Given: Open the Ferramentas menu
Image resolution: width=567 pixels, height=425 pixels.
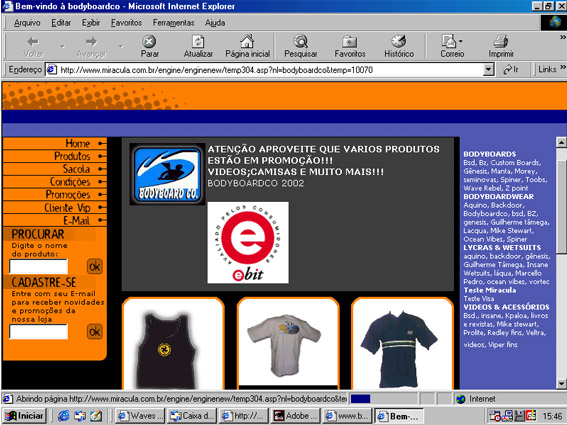Looking at the screenshot, I should pyautogui.click(x=173, y=23).
